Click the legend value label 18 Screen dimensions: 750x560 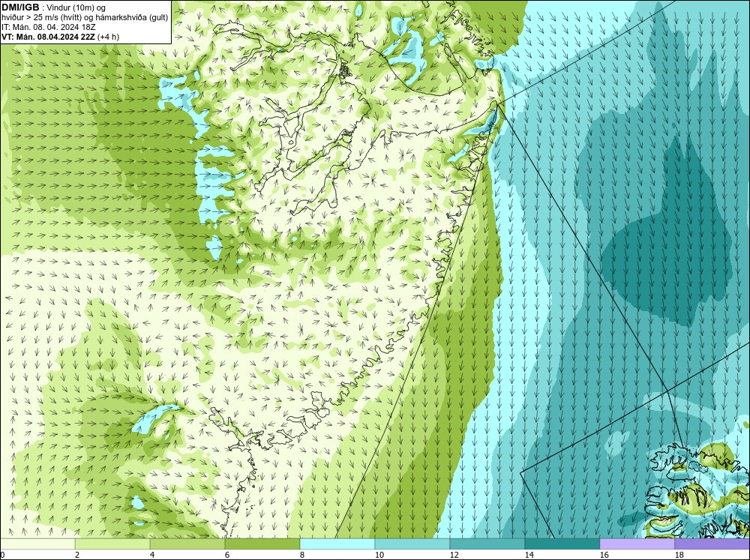tap(679, 555)
